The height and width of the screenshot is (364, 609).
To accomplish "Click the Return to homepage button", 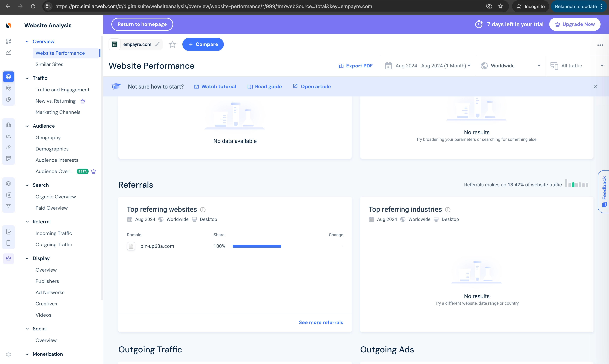I will (x=142, y=24).
